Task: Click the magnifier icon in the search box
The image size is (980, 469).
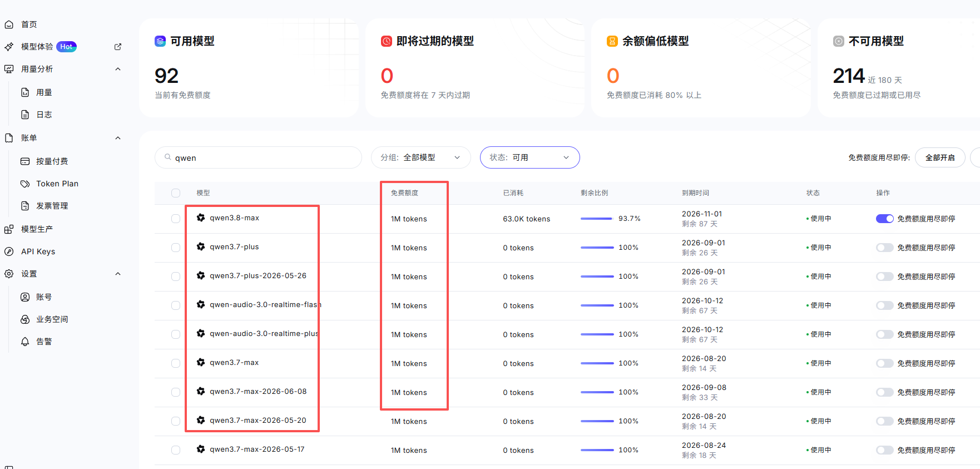Action: [x=168, y=157]
